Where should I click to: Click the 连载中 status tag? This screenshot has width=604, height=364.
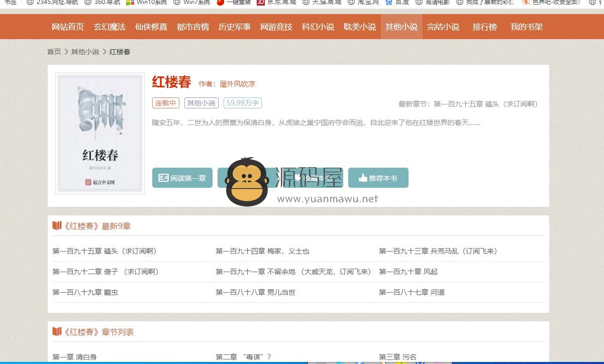[x=166, y=103]
